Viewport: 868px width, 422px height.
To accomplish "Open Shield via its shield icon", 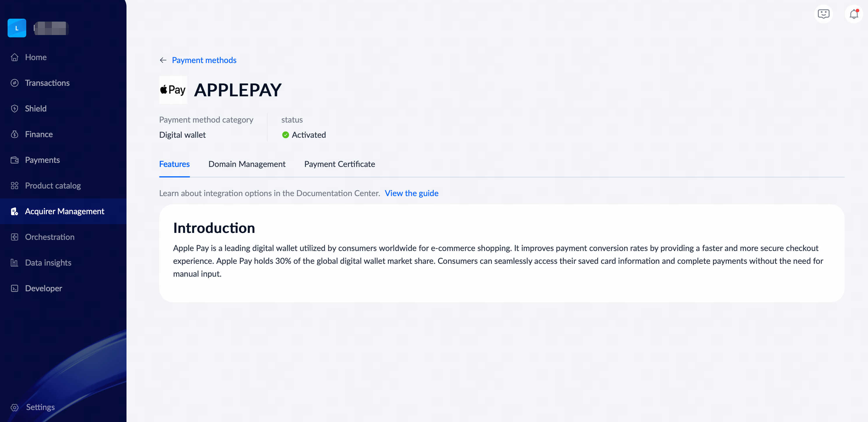I will [15, 109].
